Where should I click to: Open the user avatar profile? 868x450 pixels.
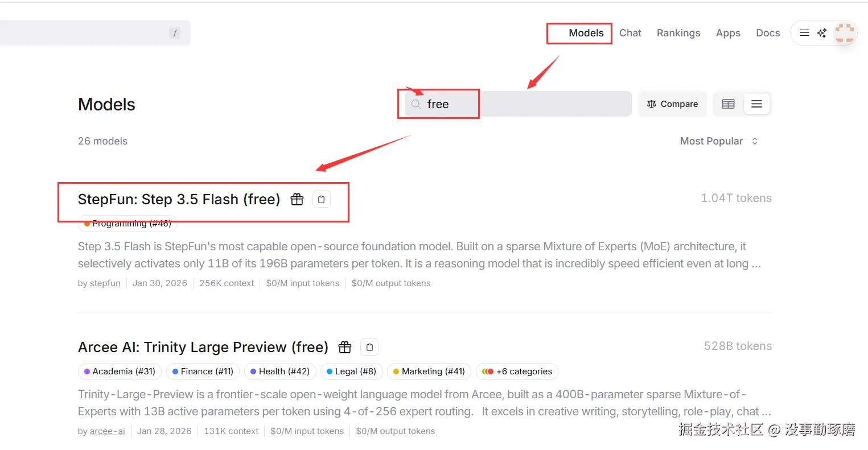[845, 32]
